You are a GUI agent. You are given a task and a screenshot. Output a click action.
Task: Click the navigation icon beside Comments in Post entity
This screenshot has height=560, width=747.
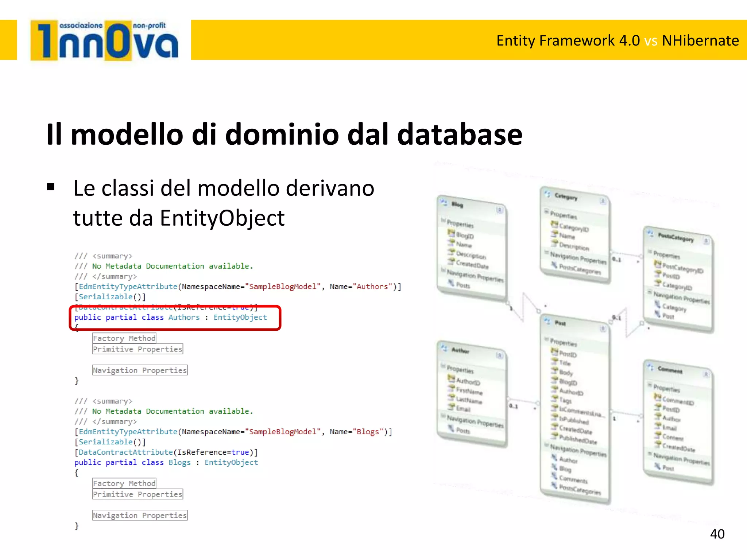[554, 476]
